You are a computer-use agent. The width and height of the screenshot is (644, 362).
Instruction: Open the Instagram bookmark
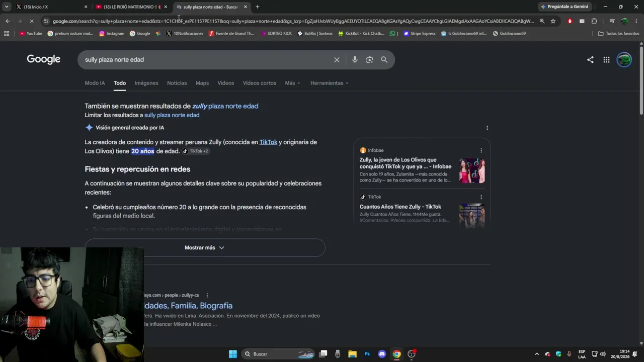tap(112, 34)
